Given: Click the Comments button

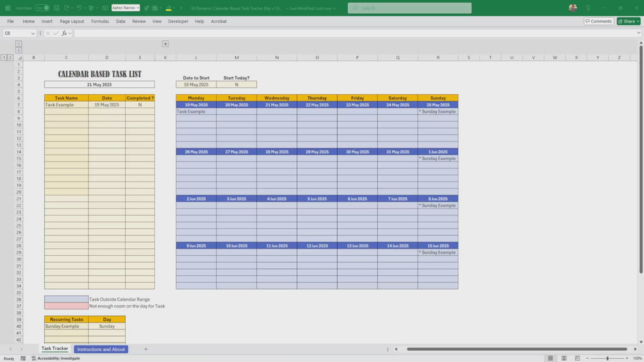Looking at the screenshot, I should pos(598,21).
